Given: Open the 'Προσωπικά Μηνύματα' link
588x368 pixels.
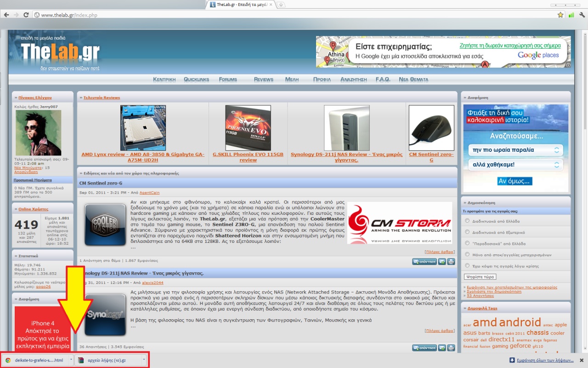Looking at the screenshot, I should point(33,180).
